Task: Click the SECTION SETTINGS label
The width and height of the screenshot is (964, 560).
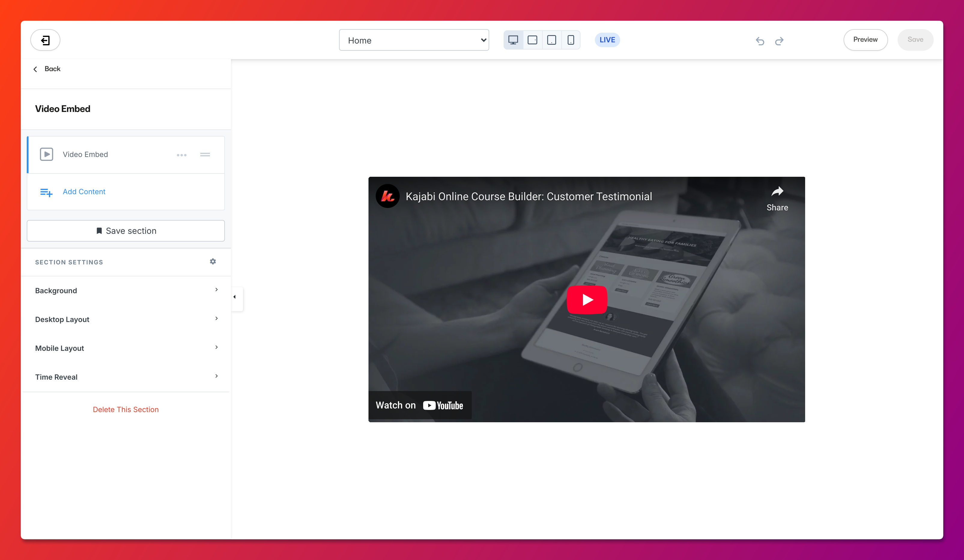Action: (x=69, y=262)
